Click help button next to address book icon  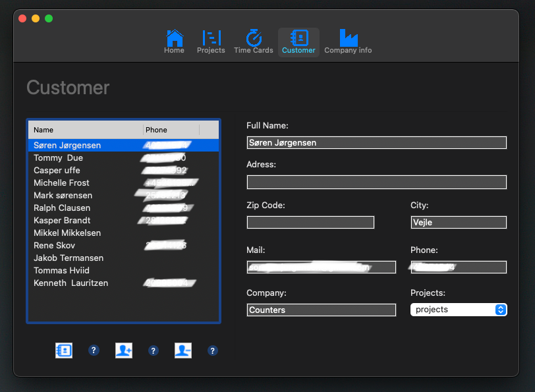pyautogui.click(x=94, y=350)
